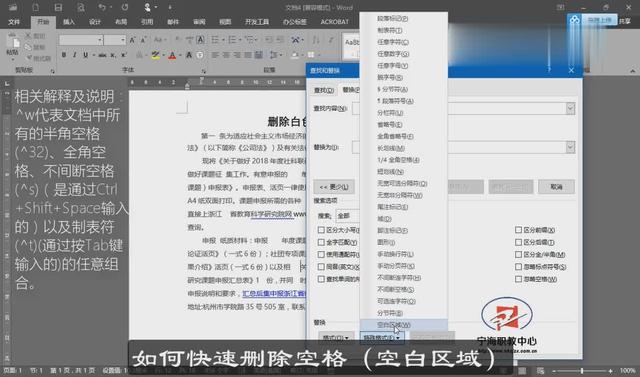The height and width of the screenshot is (377, 640).
Task: Enable the 全字匹配 whole word checkbox
Action: pyautogui.click(x=321, y=242)
